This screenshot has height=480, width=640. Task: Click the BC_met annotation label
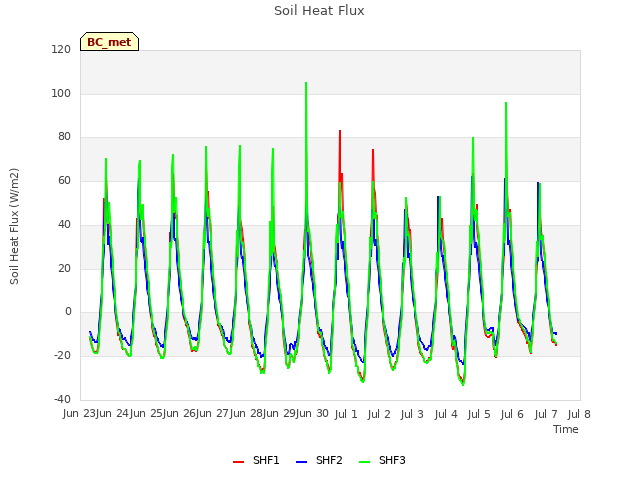(109, 42)
